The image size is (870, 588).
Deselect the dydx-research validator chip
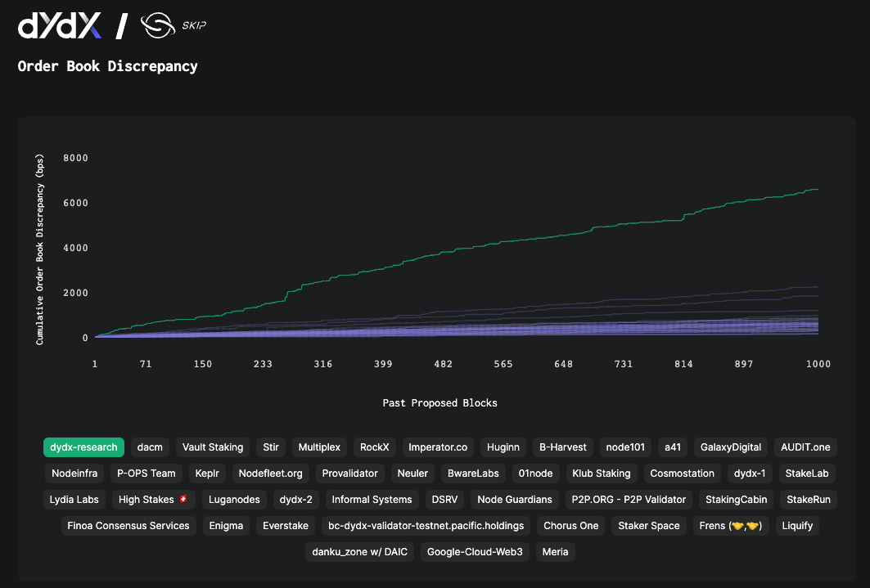(83, 447)
